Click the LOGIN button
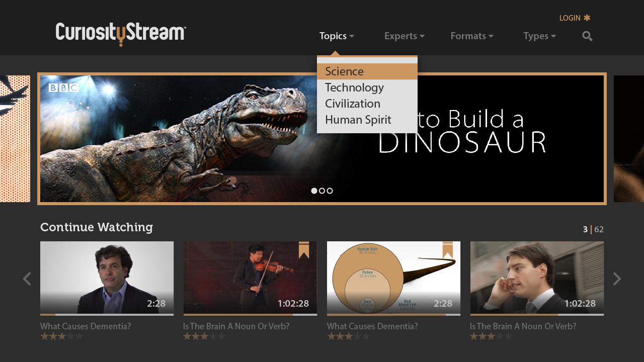Image resolution: width=644 pixels, height=362 pixels. (570, 18)
